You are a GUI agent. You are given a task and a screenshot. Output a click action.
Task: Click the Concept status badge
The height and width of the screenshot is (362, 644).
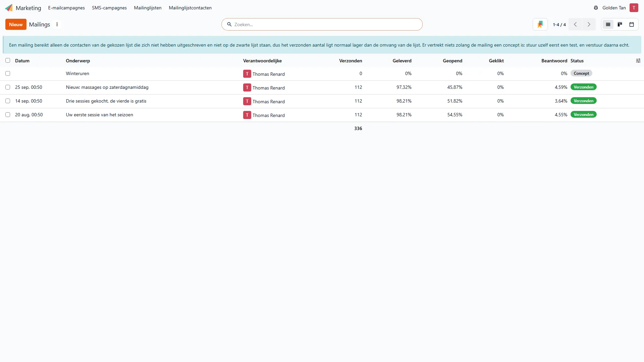[581, 73]
